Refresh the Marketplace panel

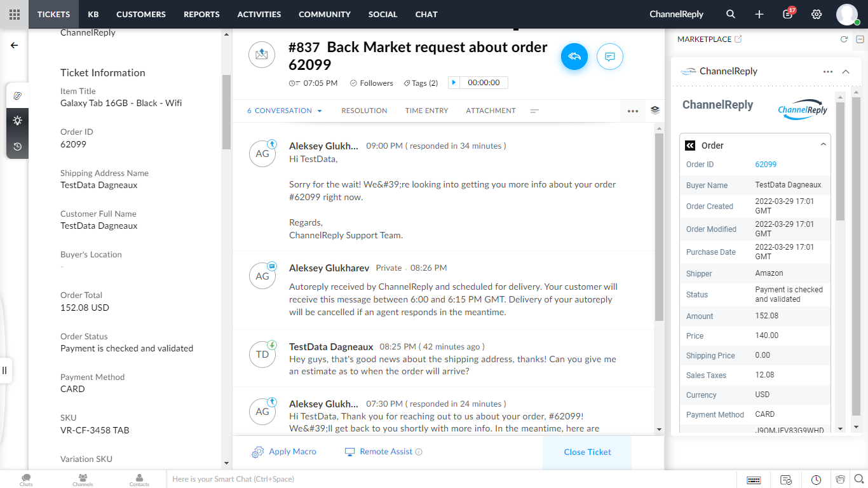coord(844,39)
